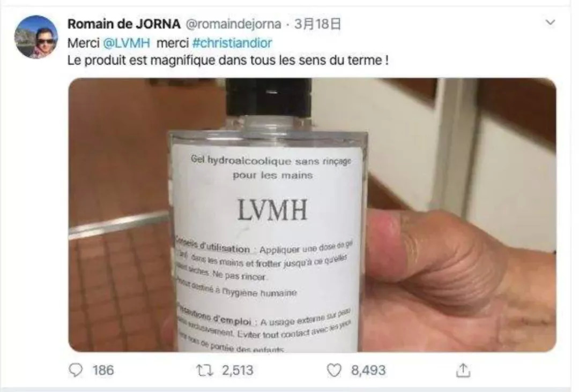The height and width of the screenshot is (392, 579).
Task: Like the tweet with the heart icon
Action: pyautogui.click(x=334, y=370)
